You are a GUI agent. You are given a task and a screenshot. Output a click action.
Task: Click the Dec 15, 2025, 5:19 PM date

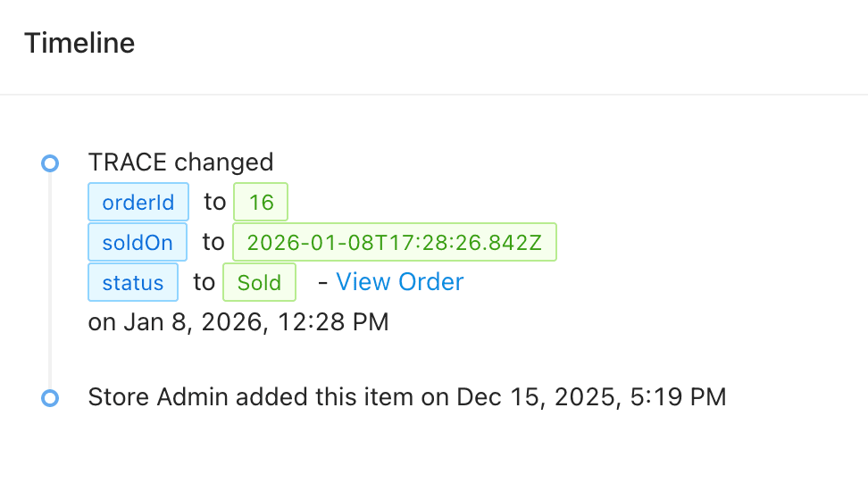pos(591,396)
